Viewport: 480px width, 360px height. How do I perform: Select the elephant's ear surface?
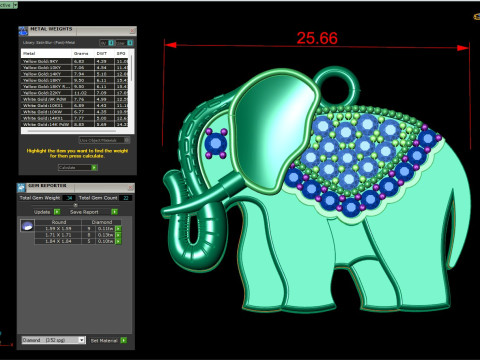(273, 133)
